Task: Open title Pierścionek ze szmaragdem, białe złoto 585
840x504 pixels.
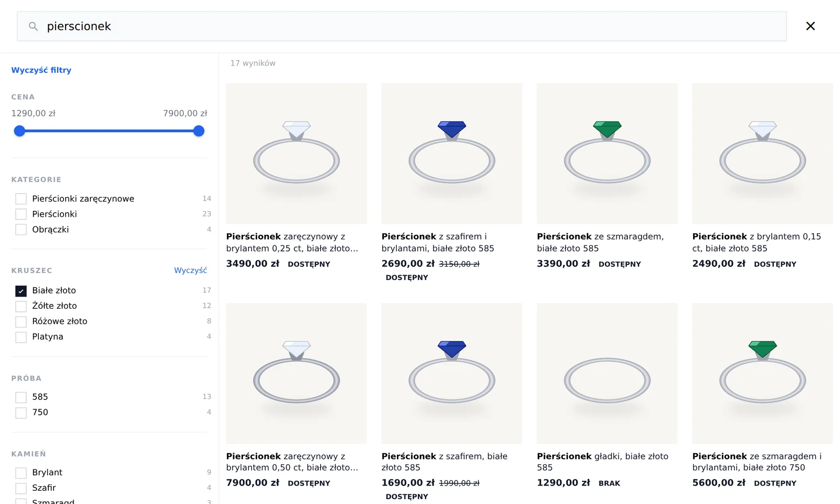Action: pyautogui.click(x=601, y=243)
